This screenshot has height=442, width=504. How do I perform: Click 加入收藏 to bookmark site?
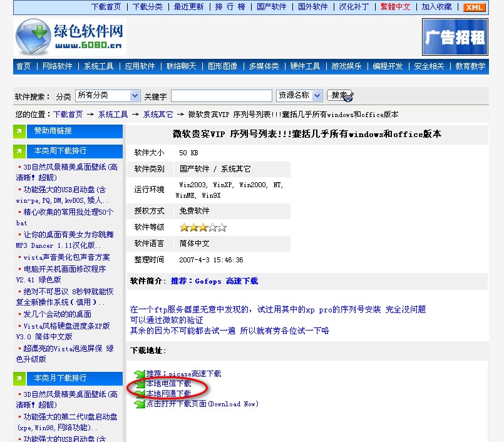pyautogui.click(x=436, y=7)
